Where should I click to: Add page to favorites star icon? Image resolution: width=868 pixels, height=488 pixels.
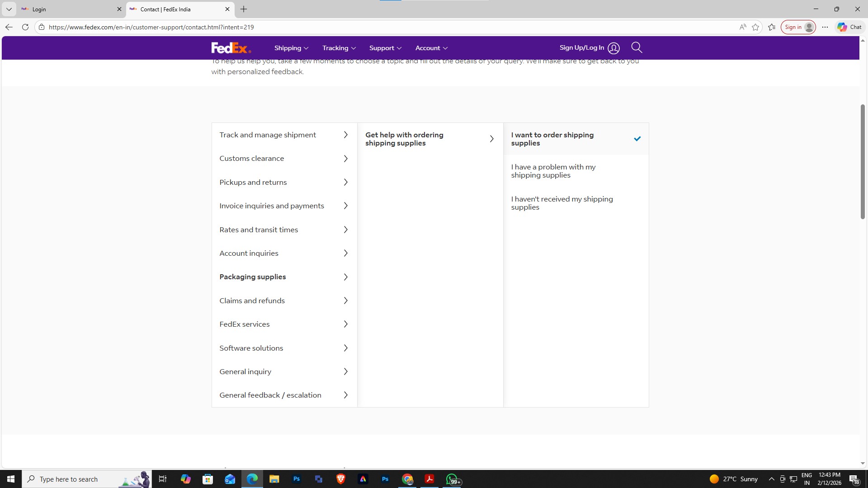(755, 27)
